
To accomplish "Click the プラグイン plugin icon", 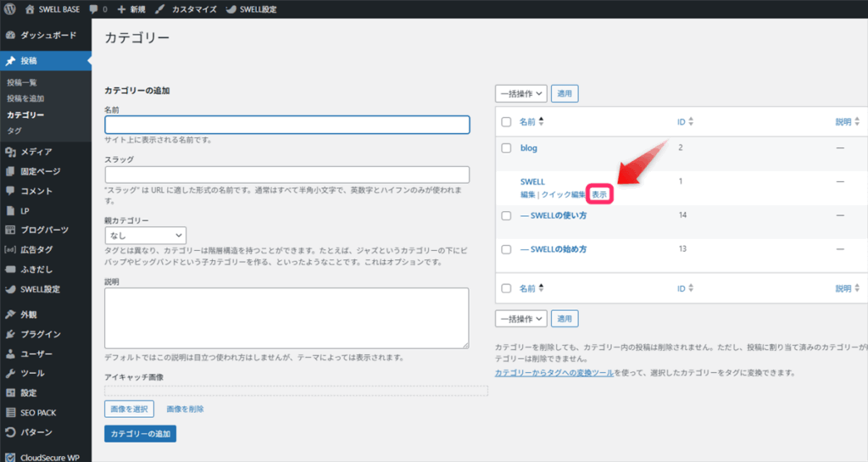I will [10, 334].
